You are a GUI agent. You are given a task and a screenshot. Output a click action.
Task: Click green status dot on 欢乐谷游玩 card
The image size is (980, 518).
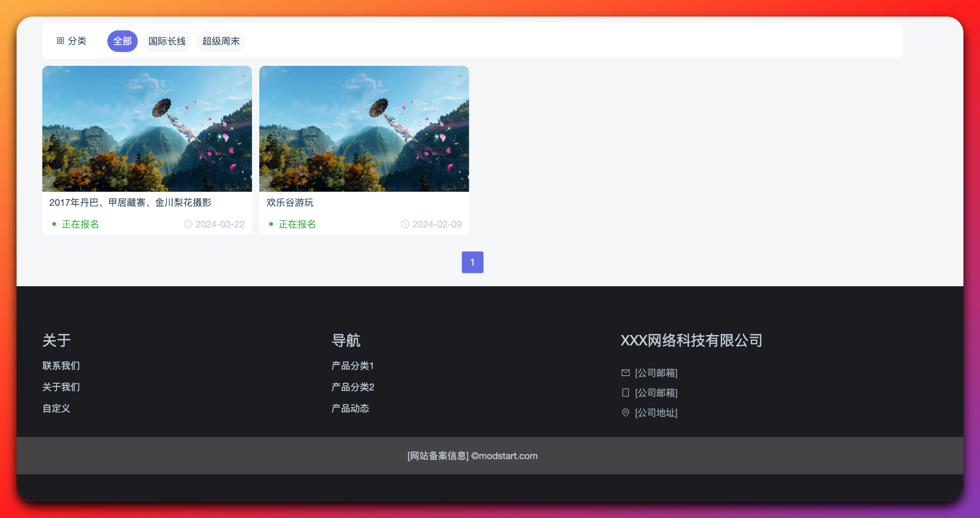pos(271,224)
